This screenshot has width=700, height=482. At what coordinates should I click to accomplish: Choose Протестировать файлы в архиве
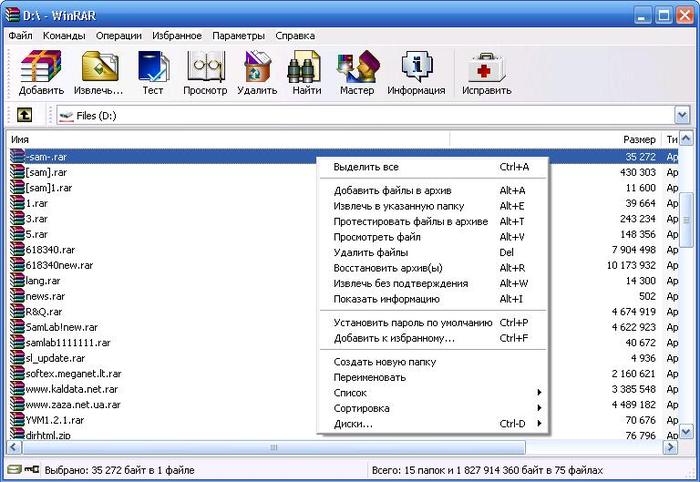432,222
